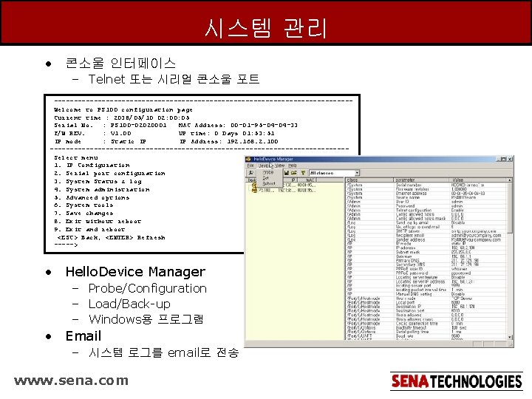Choose Reboot from the Device menu
The width and height of the screenshot is (532, 399).
[269, 183]
